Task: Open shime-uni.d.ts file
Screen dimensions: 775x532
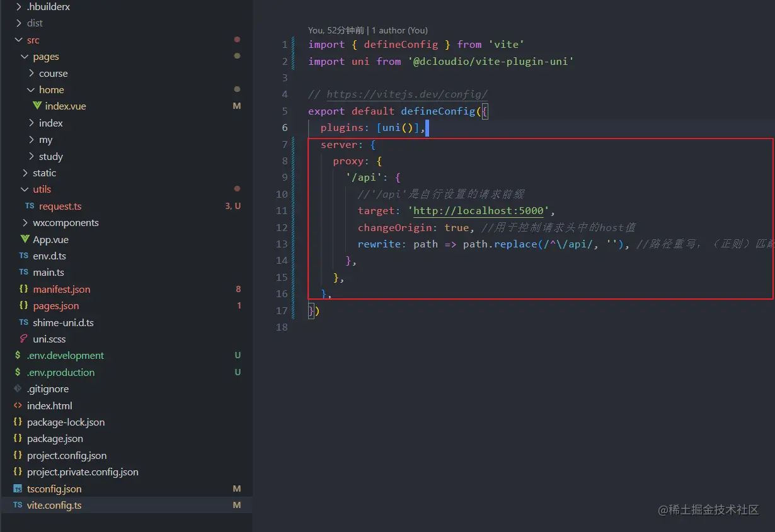Action: 64,322
